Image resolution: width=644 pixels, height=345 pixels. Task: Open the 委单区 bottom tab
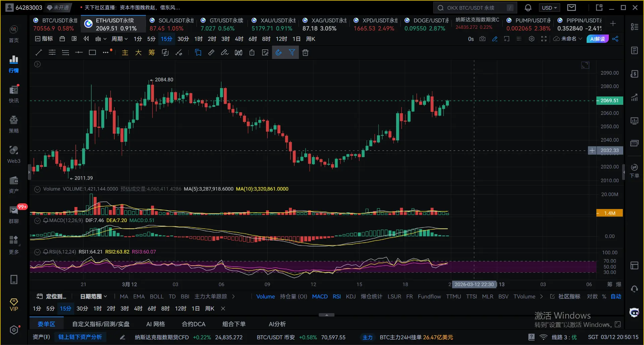point(46,324)
